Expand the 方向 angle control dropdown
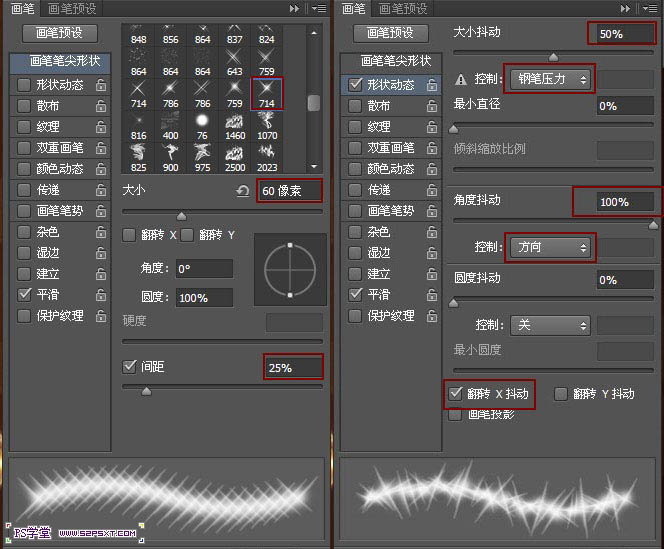This screenshot has width=664, height=549. (x=551, y=246)
